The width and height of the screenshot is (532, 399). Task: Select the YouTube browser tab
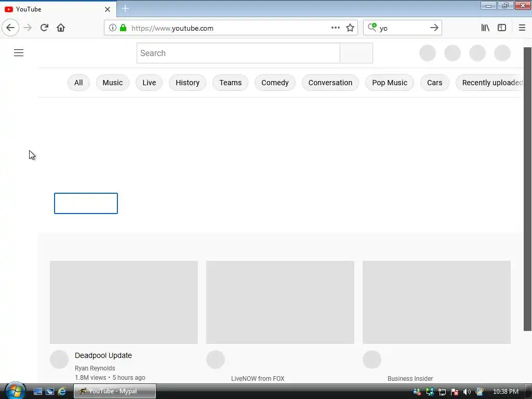(58, 9)
